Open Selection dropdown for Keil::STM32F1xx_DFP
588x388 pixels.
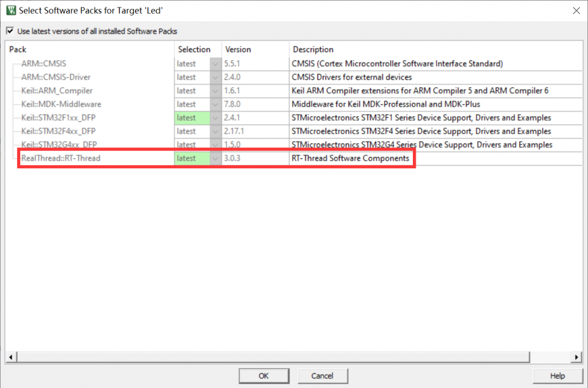coord(215,118)
